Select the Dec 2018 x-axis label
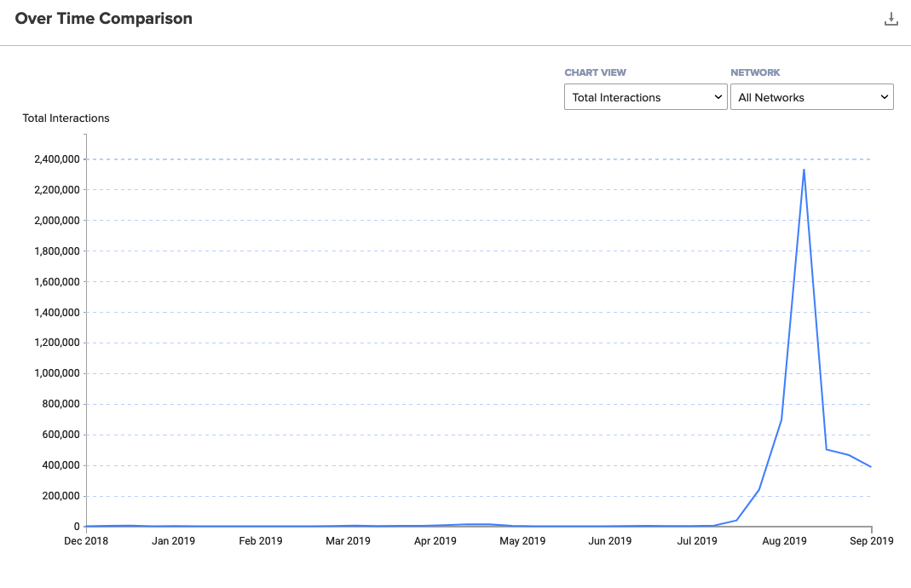 [x=85, y=541]
